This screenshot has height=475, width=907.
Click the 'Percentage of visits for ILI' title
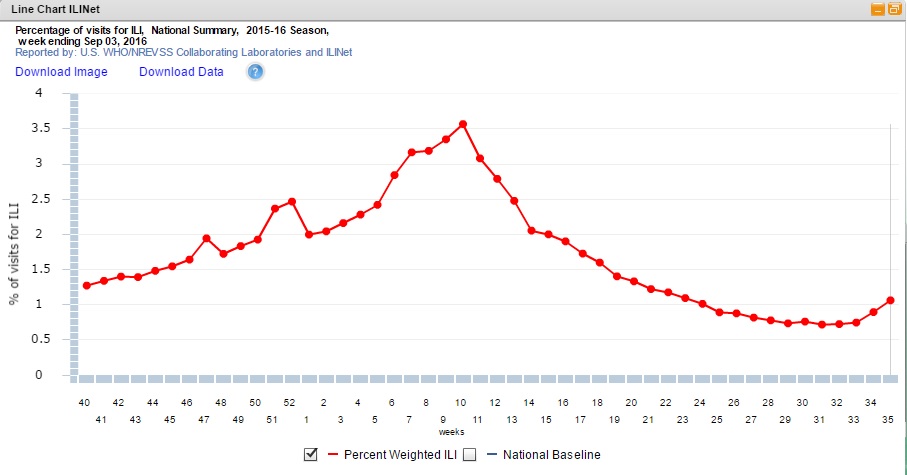(79, 30)
